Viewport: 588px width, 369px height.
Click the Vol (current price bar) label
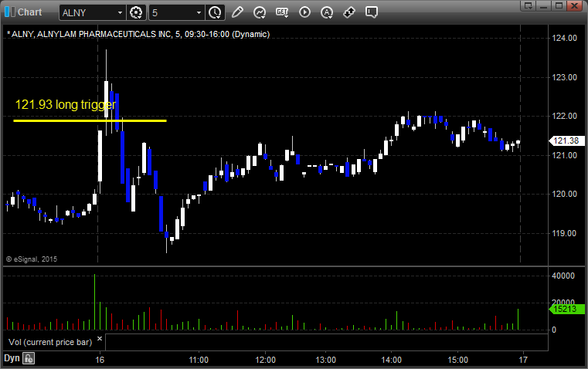click(x=50, y=342)
